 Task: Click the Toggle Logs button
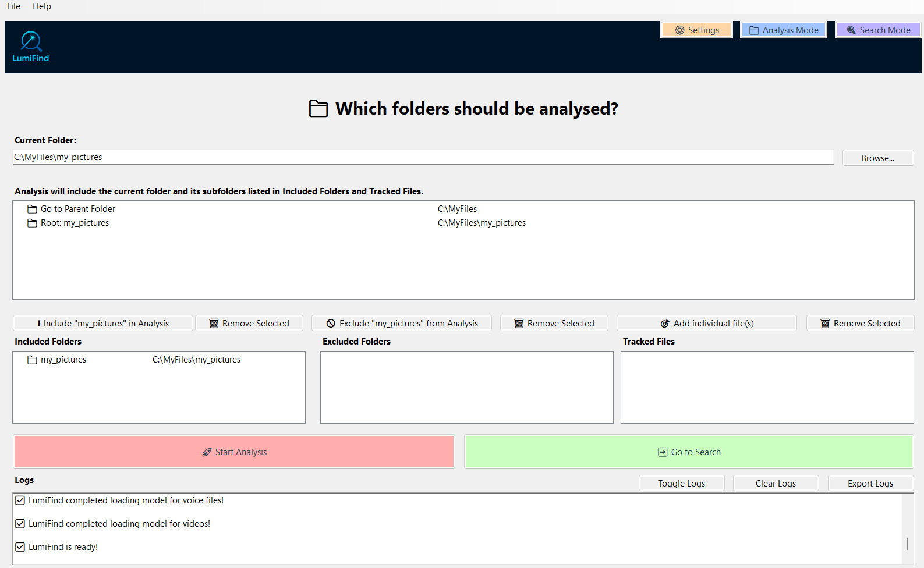pyautogui.click(x=682, y=484)
